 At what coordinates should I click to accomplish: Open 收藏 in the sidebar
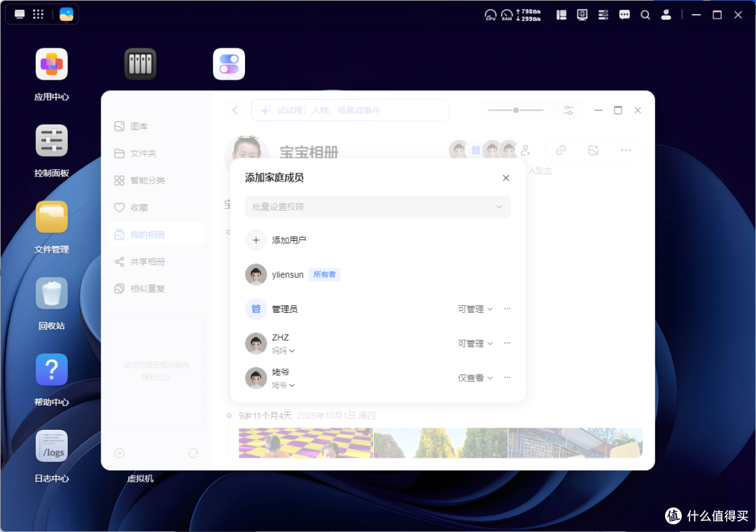click(x=156, y=207)
